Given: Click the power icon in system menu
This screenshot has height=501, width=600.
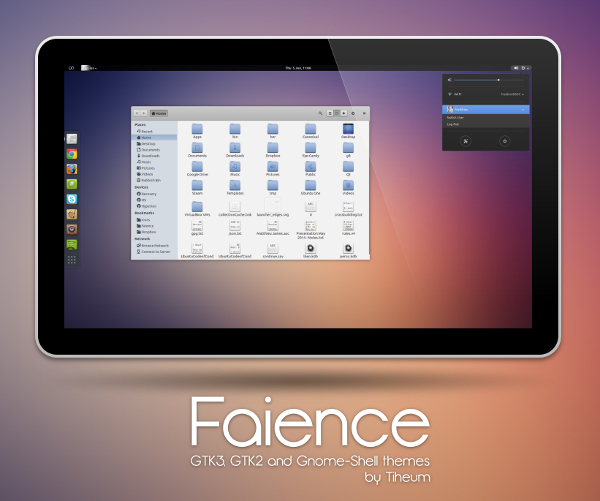Looking at the screenshot, I should point(505,141).
